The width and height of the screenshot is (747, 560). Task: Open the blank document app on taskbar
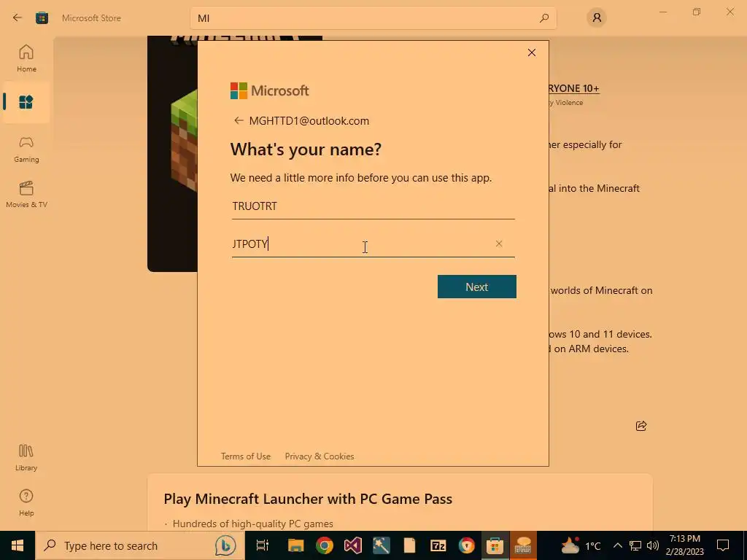click(x=410, y=545)
